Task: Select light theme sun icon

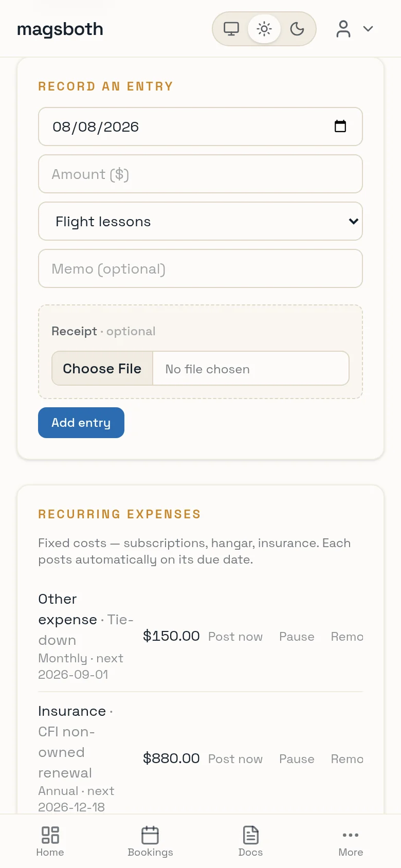Action: 264,29
